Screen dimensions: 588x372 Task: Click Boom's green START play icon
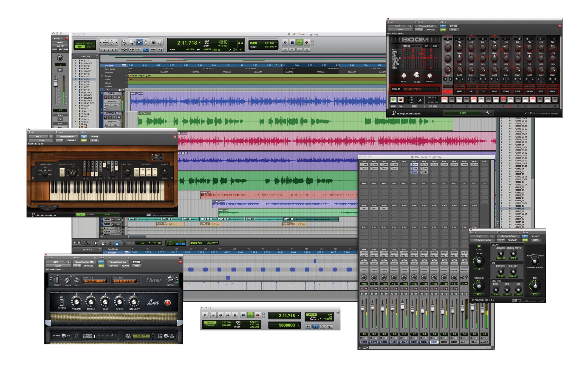click(393, 100)
